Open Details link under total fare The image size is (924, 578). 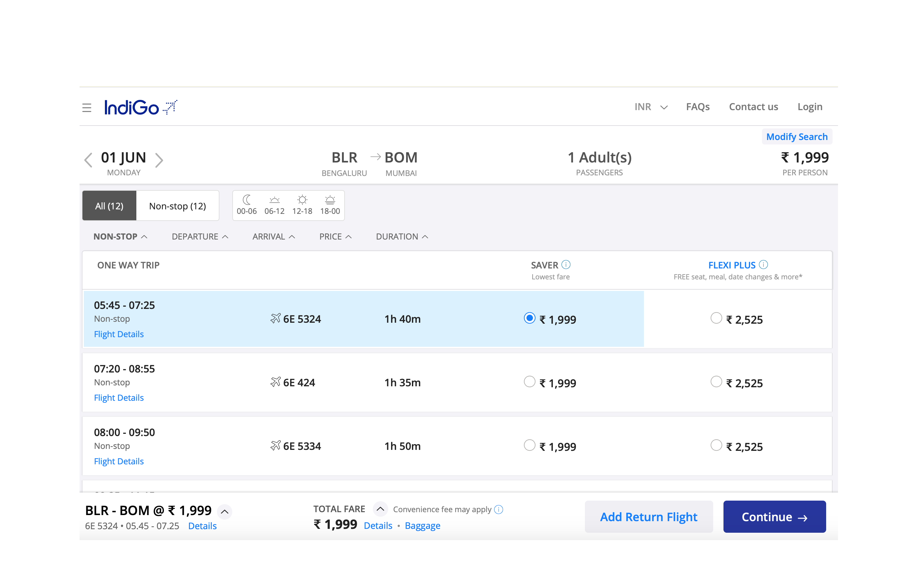[378, 525]
